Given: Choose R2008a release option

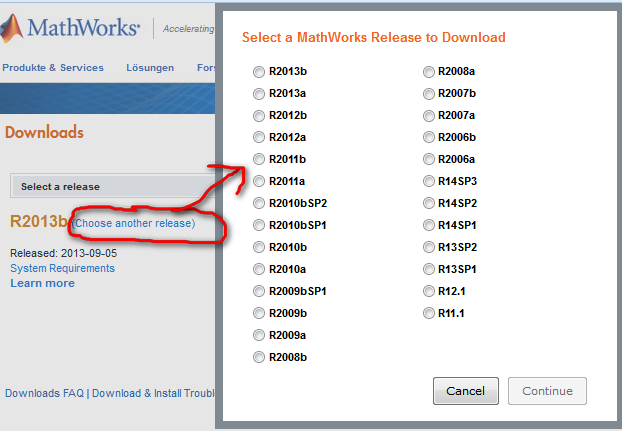Looking at the screenshot, I should (429, 72).
